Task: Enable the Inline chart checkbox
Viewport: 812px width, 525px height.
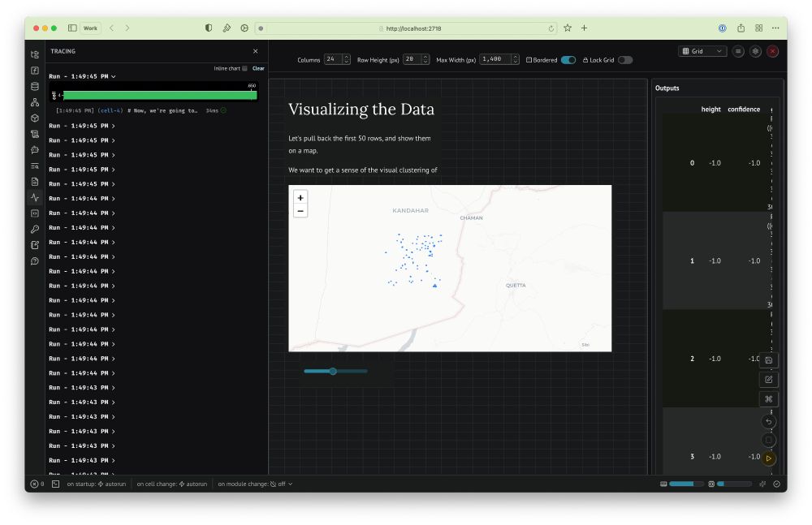Action: (x=244, y=68)
